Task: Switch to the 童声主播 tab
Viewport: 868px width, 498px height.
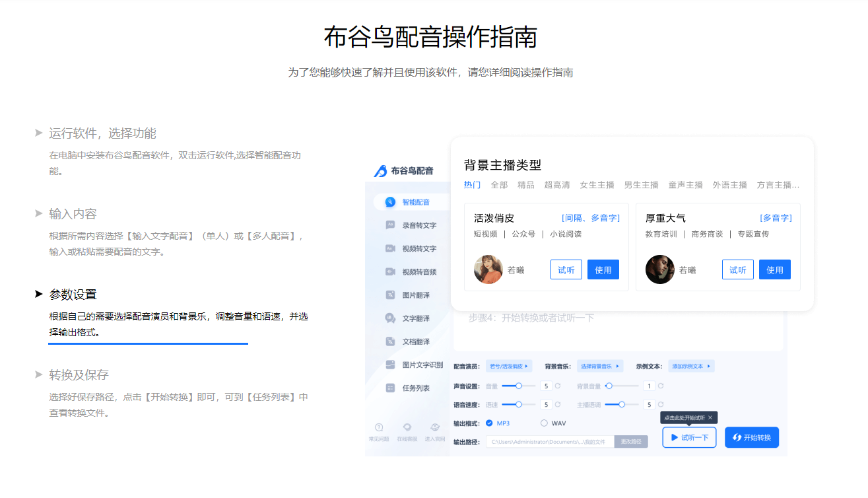Action: click(x=685, y=185)
